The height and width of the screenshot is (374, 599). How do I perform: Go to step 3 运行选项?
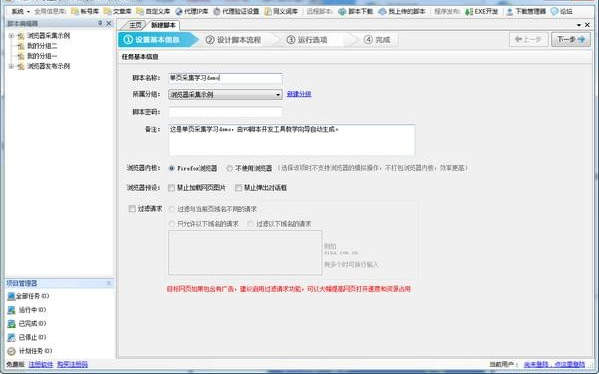tap(308, 40)
